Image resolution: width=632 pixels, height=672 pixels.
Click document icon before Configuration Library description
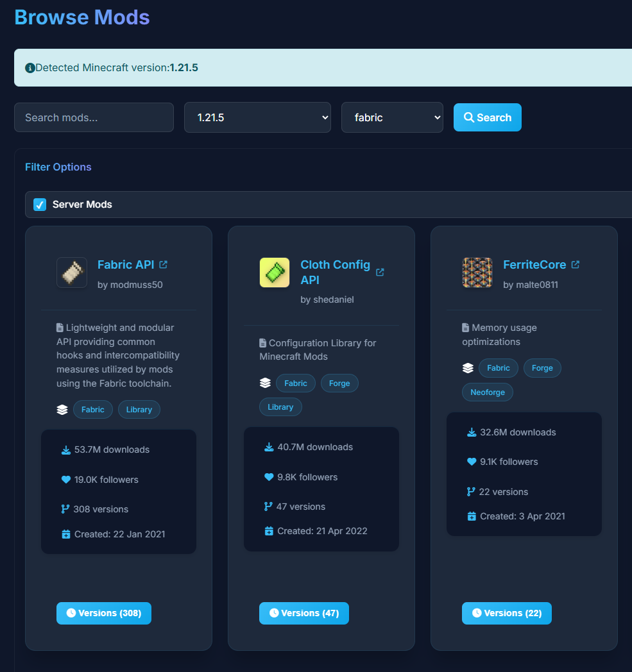[x=263, y=343]
